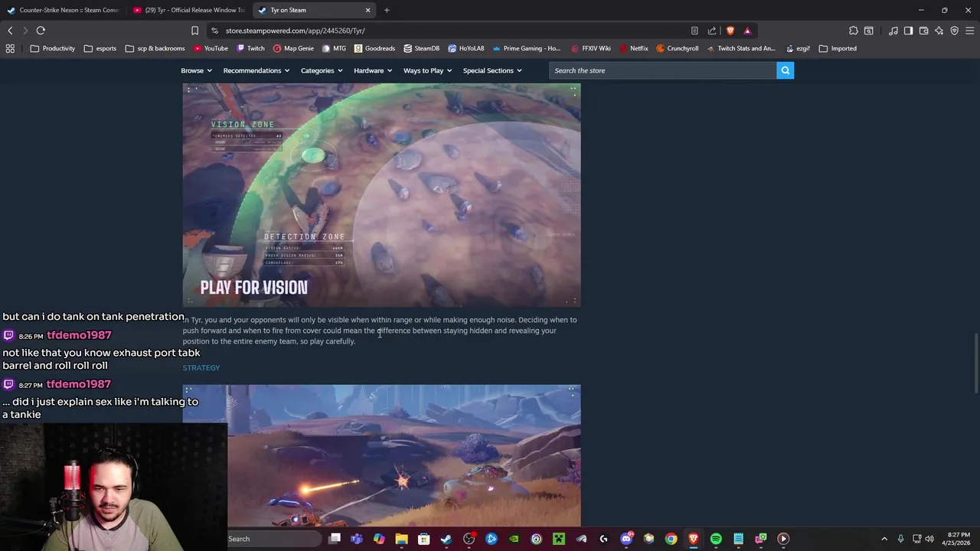Open the scp & backrooms bookmark folder
This screenshot has height=551, width=980.
point(155,48)
